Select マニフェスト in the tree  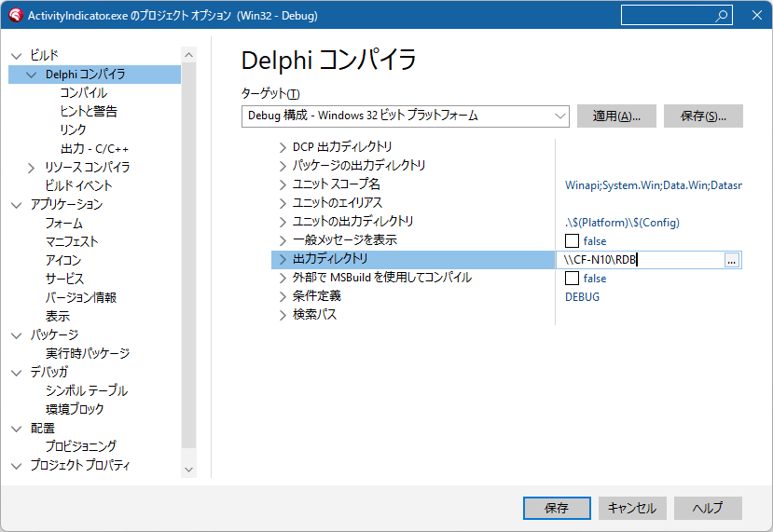point(72,242)
